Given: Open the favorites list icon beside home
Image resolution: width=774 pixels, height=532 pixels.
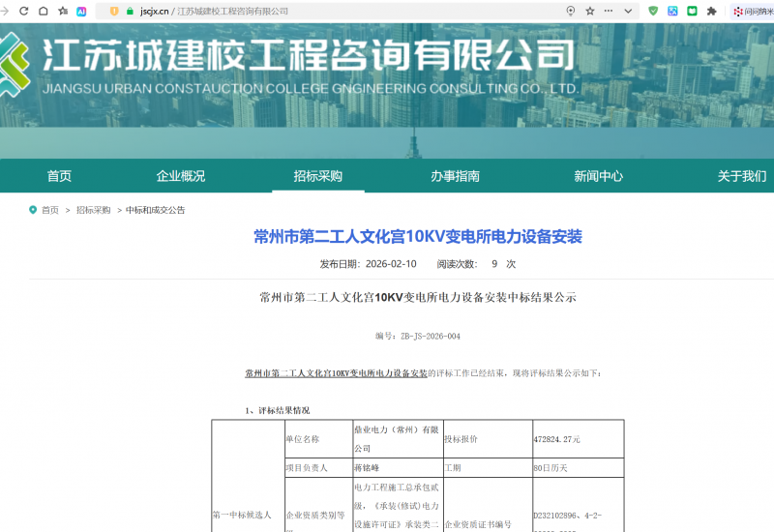Looking at the screenshot, I should pyautogui.click(x=63, y=11).
